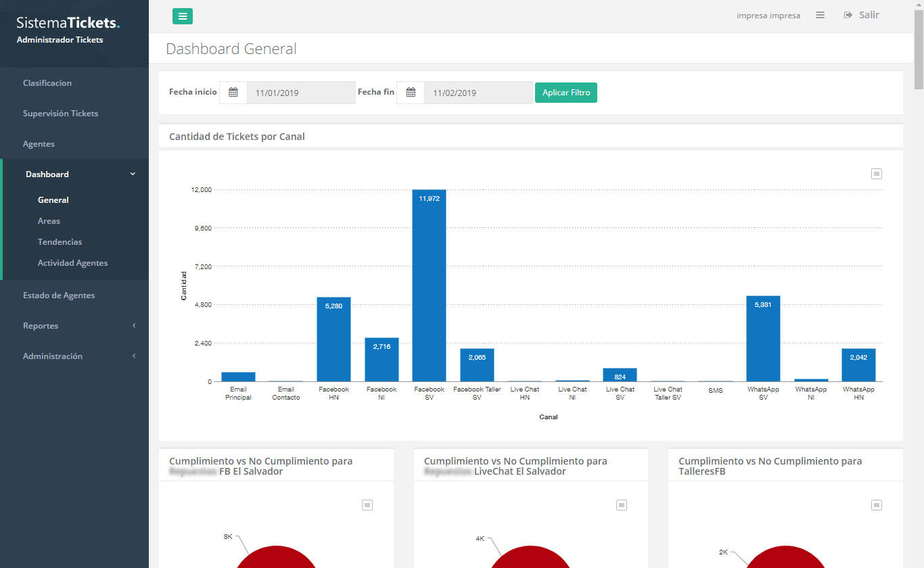Open the Tickets por Canal chart export menu
The image size is (924, 568).
(x=877, y=174)
